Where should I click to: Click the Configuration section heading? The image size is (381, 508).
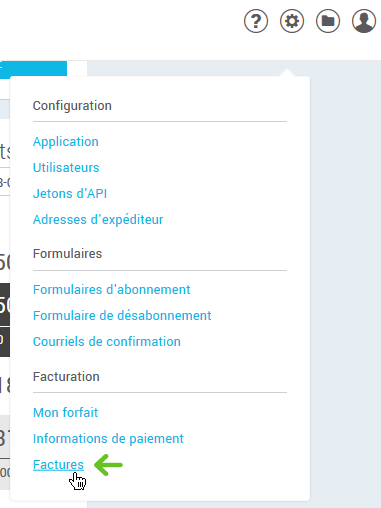click(72, 106)
